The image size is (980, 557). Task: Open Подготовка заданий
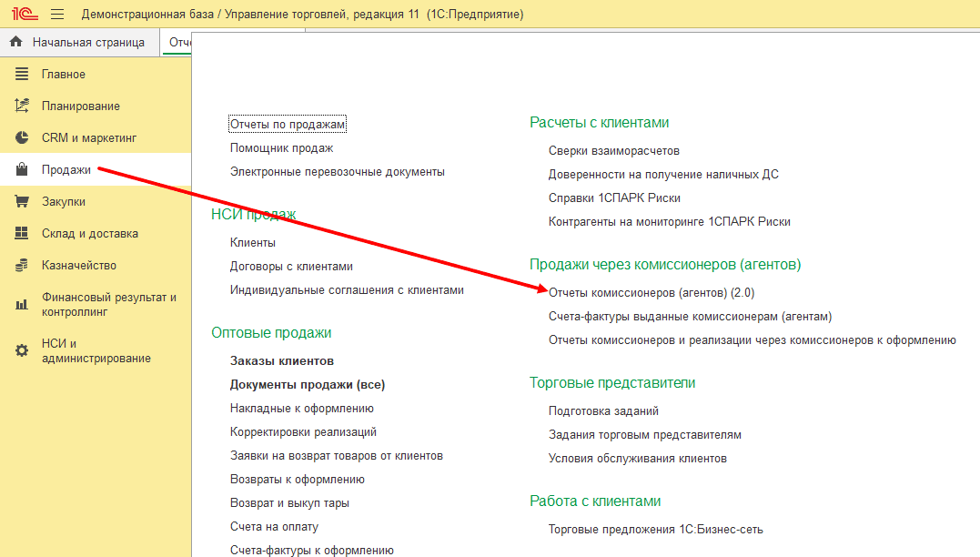603,410
